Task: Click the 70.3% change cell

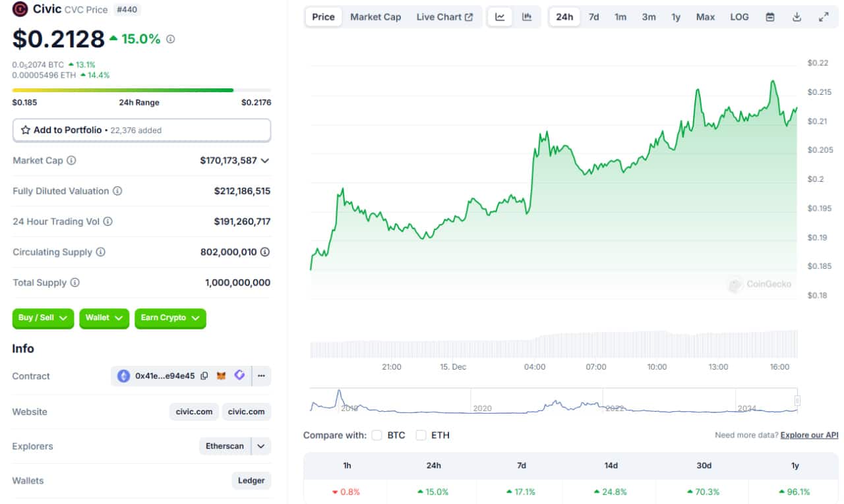Action: pos(704,491)
